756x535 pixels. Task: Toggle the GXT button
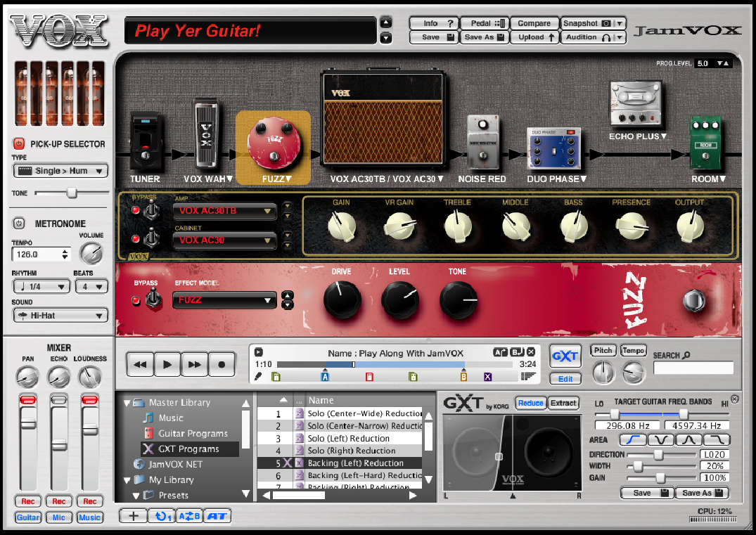click(x=565, y=356)
